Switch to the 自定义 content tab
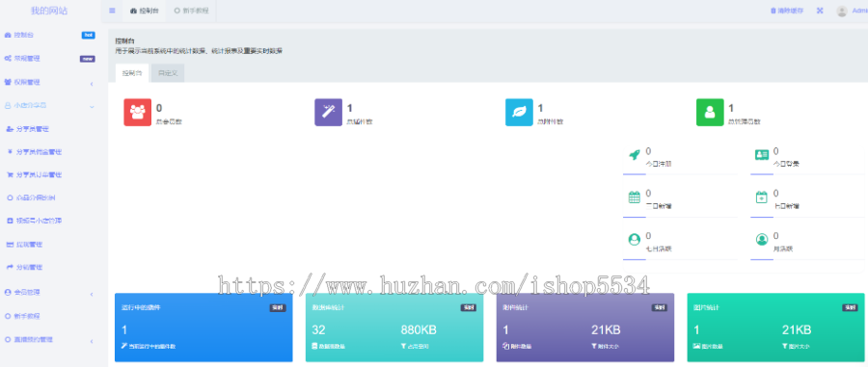 coord(168,73)
